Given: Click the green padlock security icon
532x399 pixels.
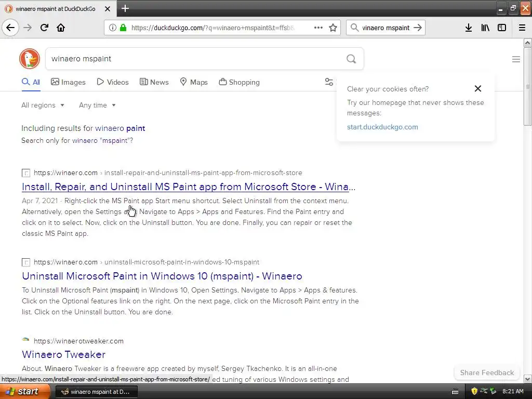Looking at the screenshot, I should pos(123,28).
